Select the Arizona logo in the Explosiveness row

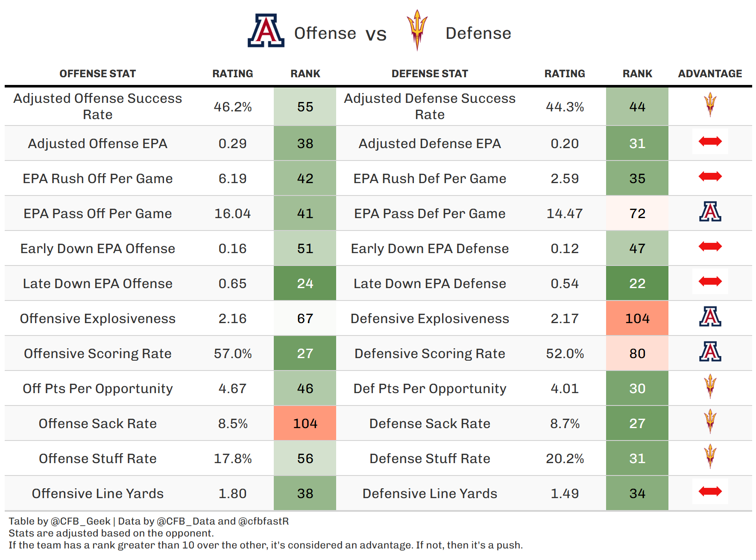point(710,317)
